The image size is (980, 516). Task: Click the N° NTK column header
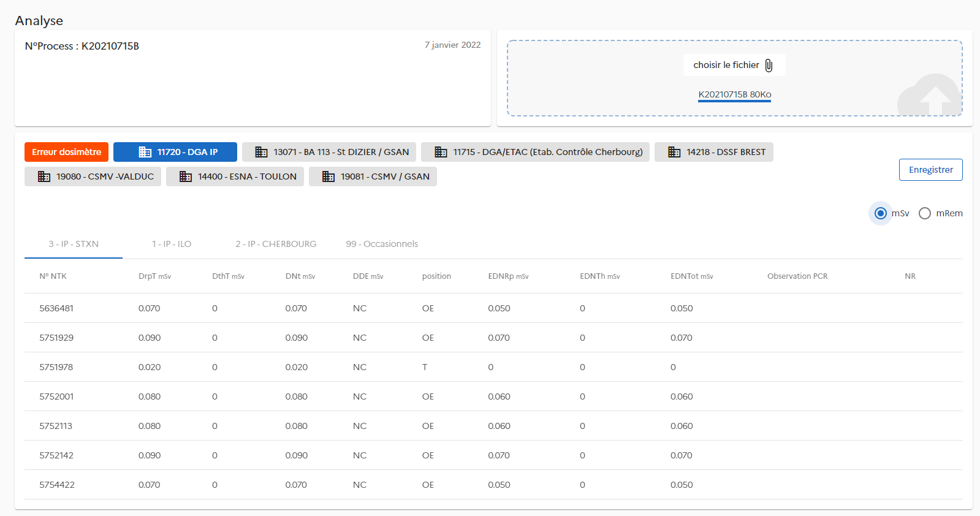pyautogui.click(x=53, y=276)
